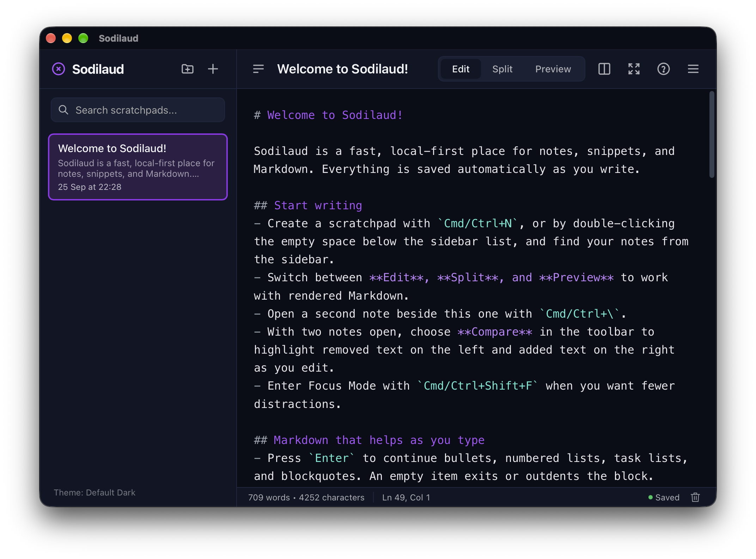Switch to Split mode
This screenshot has width=756, height=559.
tap(502, 69)
